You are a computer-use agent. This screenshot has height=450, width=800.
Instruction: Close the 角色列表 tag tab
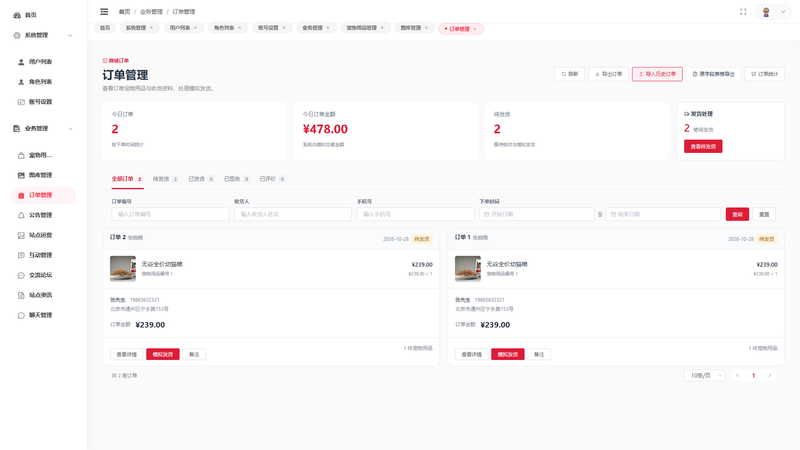239,28
